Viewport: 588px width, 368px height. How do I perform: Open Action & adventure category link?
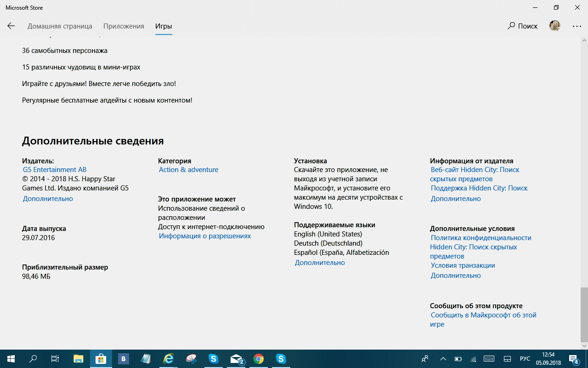coord(188,170)
